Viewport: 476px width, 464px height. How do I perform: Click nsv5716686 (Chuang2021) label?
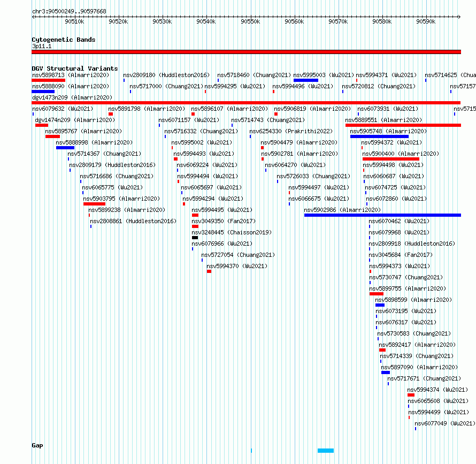[117, 176]
